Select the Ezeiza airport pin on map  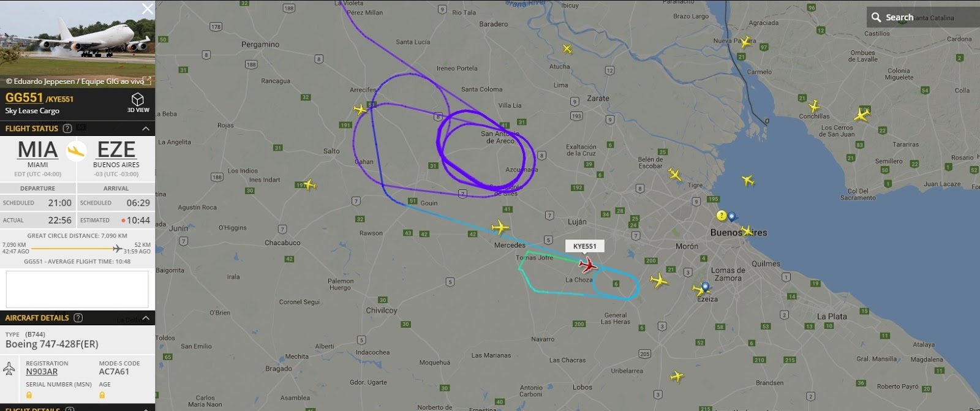coord(706,287)
